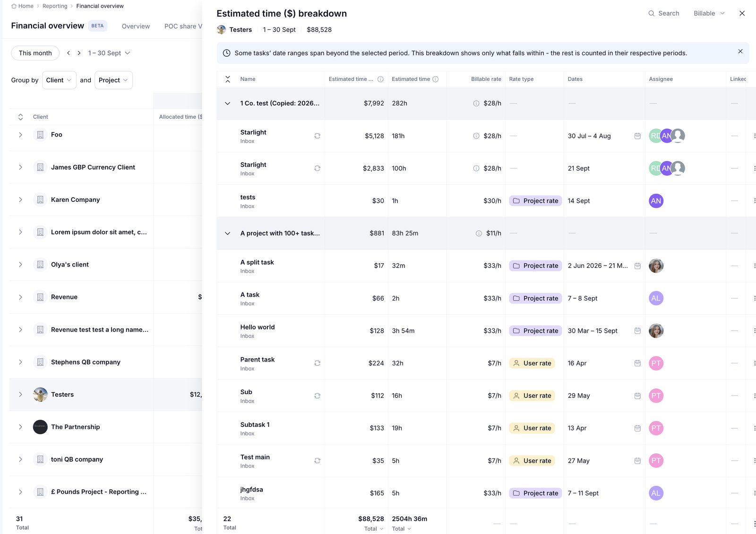This screenshot has height=534, width=756.
Task: Click the collapse-all rows icon in table header
Action: [228, 79]
